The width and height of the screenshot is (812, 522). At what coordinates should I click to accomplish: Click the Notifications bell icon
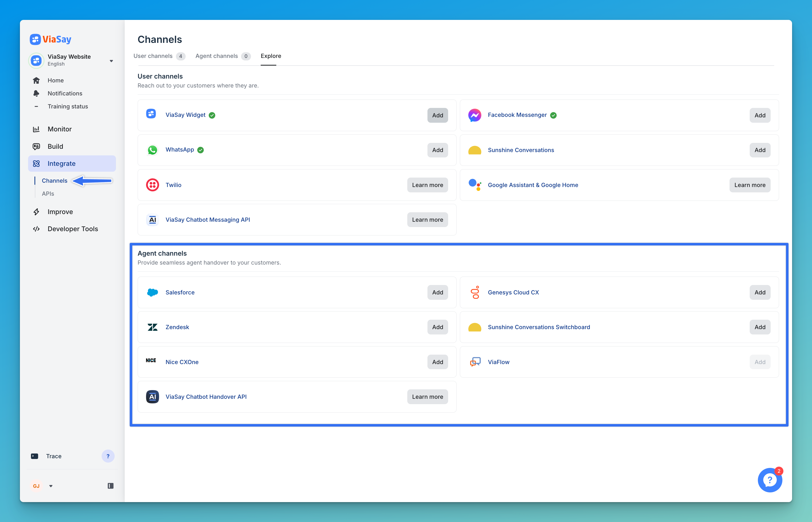tap(36, 93)
